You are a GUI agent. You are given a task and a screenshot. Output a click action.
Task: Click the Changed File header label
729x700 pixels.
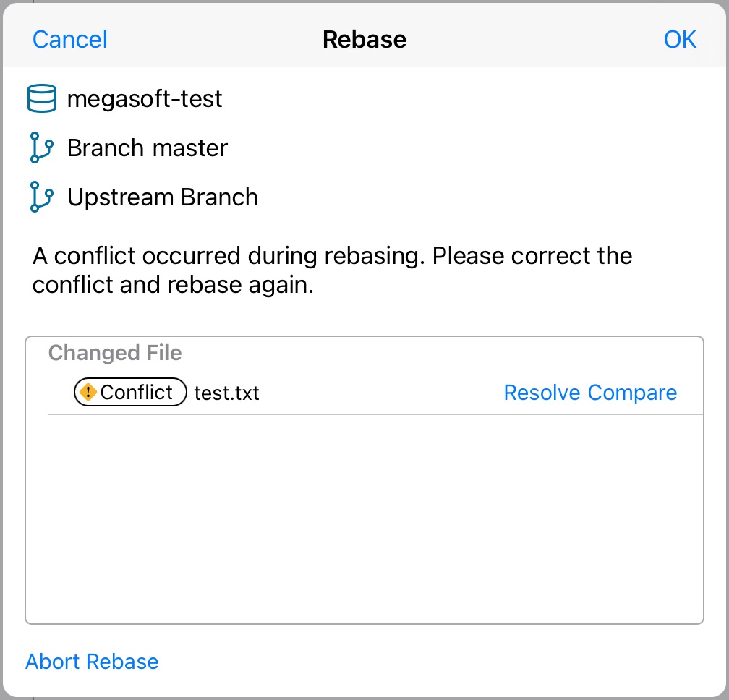114,353
